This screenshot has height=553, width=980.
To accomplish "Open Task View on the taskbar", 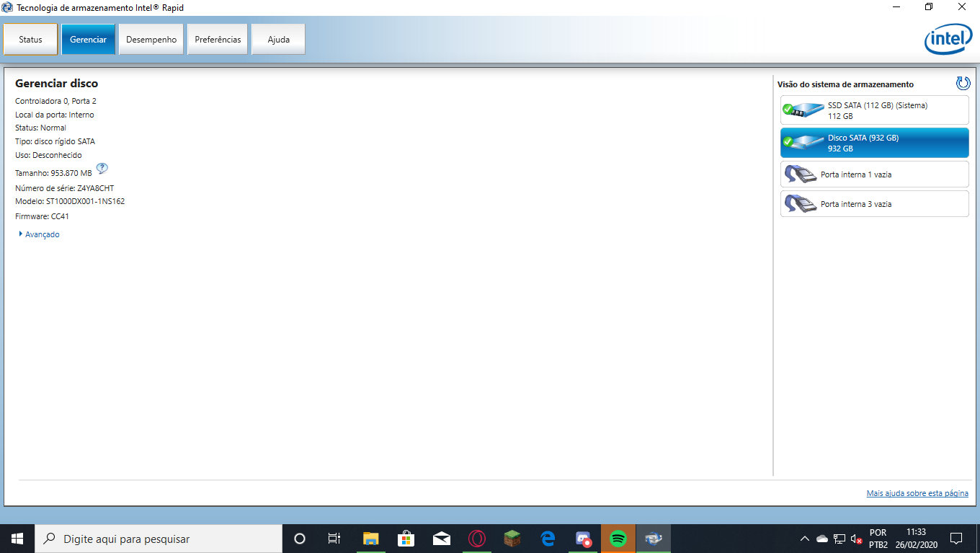I will pyautogui.click(x=334, y=539).
